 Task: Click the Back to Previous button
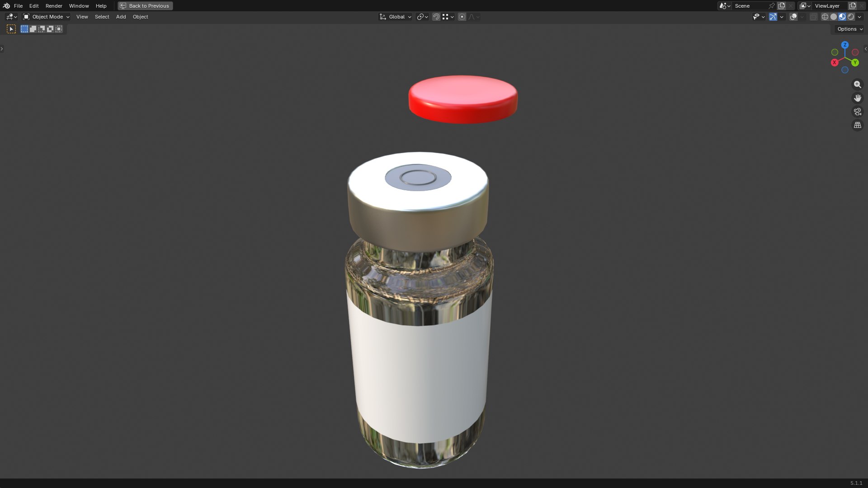point(145,6)
